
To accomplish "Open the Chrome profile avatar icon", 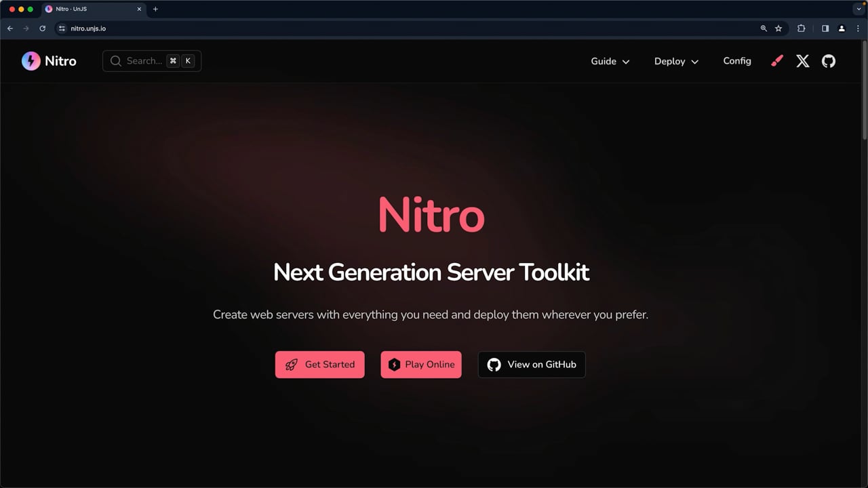I will (842, 28).
